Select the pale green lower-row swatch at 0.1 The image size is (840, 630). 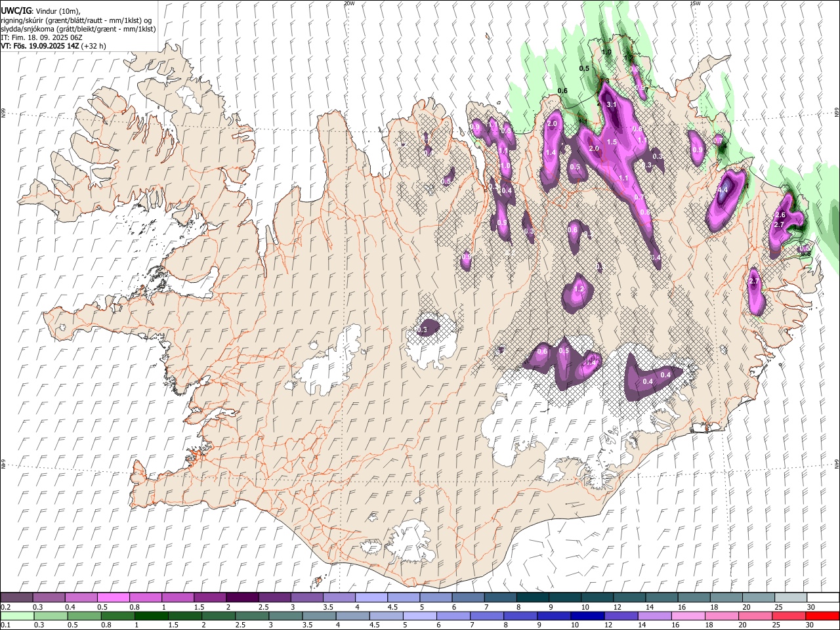(x=16, y=616)
